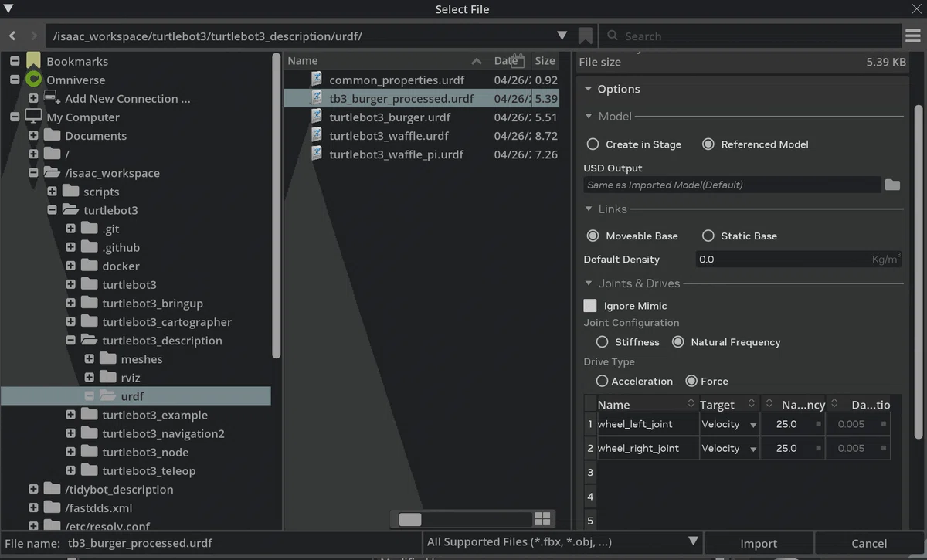The image size is (927, 560).
Task: Expand the .github folder node
Action: click(70, 247)
